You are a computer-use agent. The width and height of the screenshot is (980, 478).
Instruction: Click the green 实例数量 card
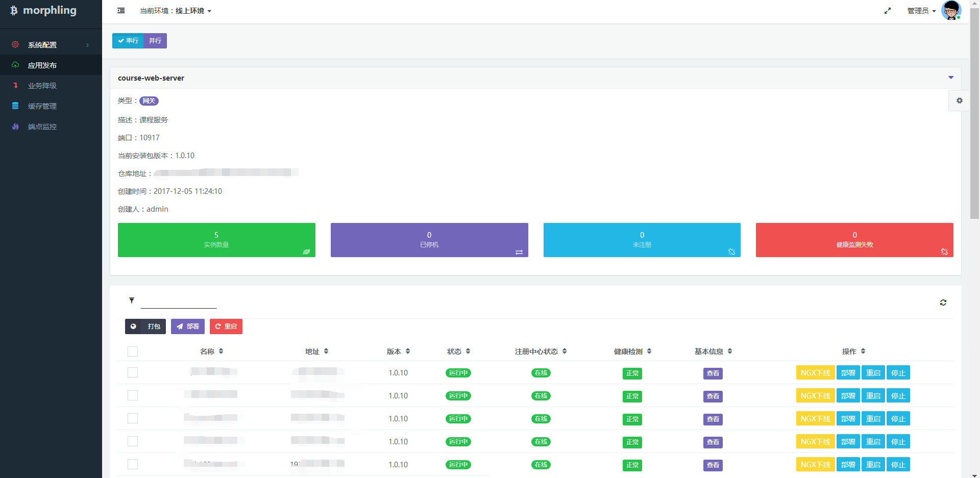pos(216,240)
